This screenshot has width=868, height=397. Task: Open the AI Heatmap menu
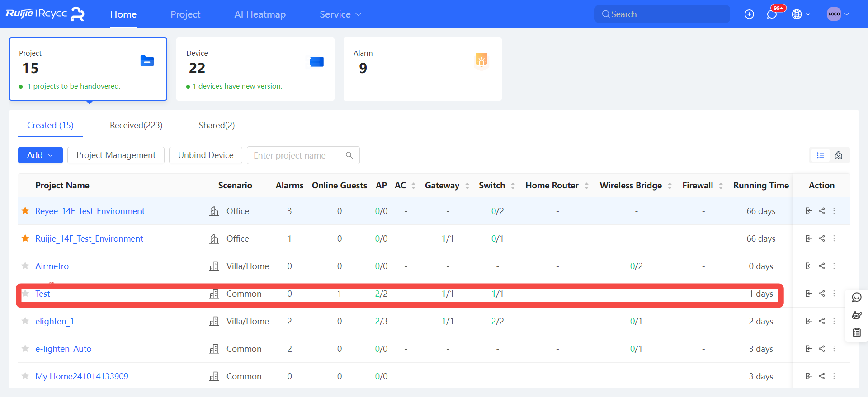point(260,14)
